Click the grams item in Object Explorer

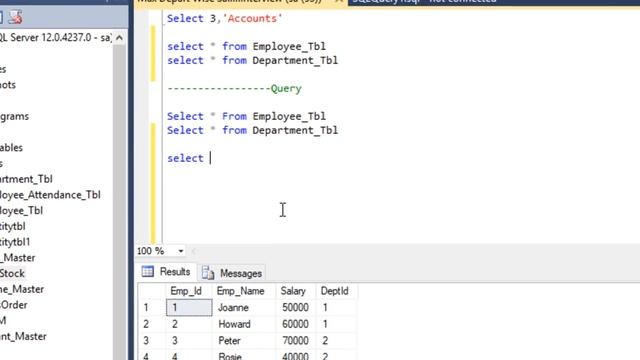(x=15, y=116)
